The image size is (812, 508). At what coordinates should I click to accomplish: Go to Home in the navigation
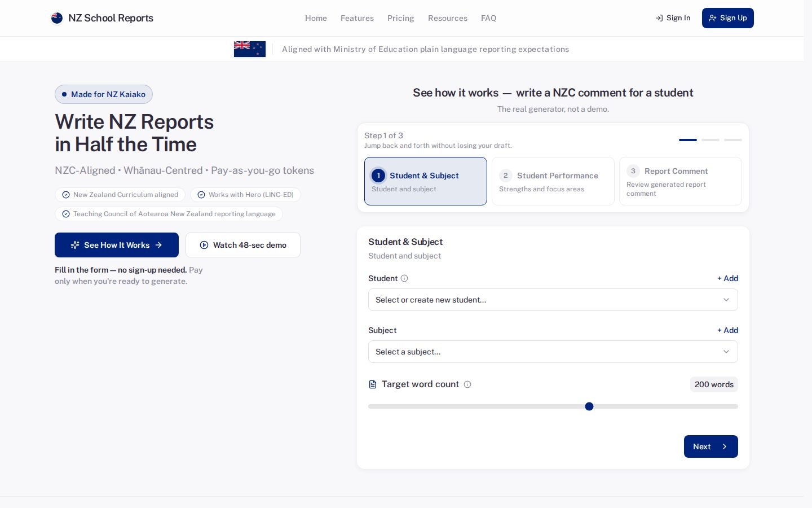point(316,18)
